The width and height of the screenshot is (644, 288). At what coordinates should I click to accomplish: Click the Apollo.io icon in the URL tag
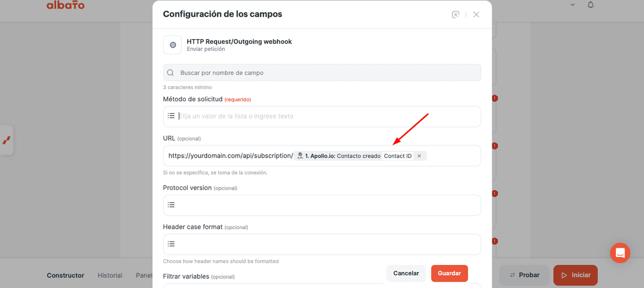click(300, 156)
